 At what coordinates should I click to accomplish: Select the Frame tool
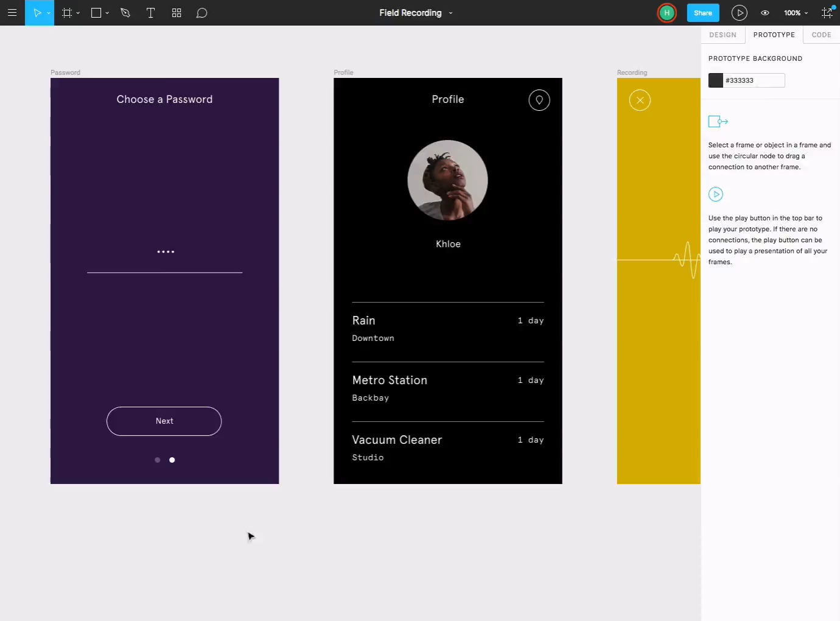[67, 13]
